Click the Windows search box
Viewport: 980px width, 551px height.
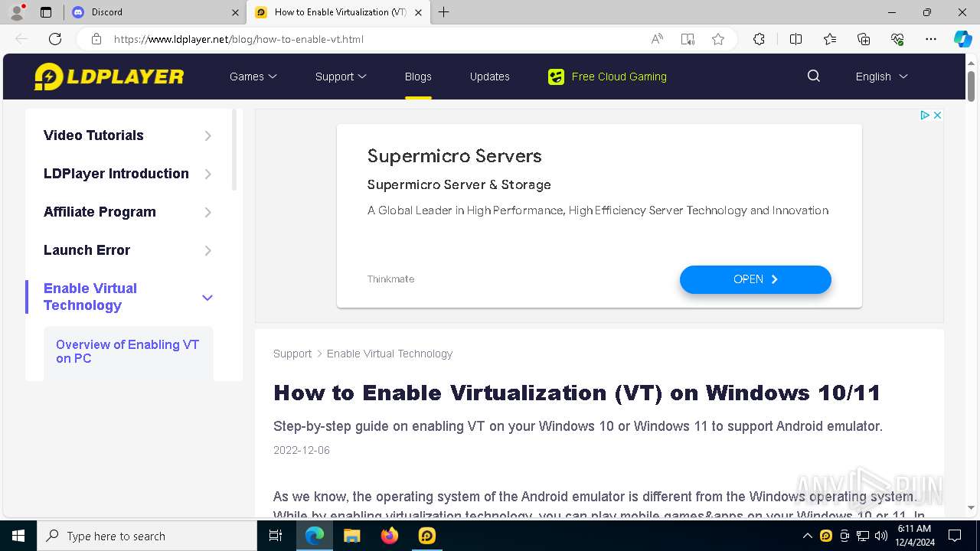[147, 536]
